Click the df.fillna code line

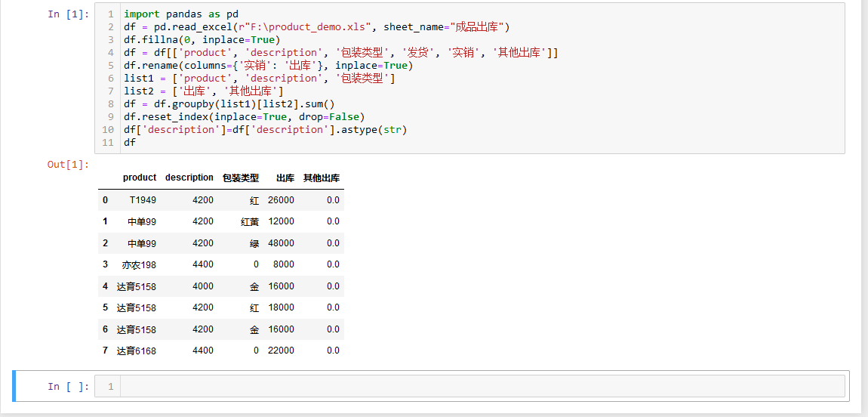point(202,39)
